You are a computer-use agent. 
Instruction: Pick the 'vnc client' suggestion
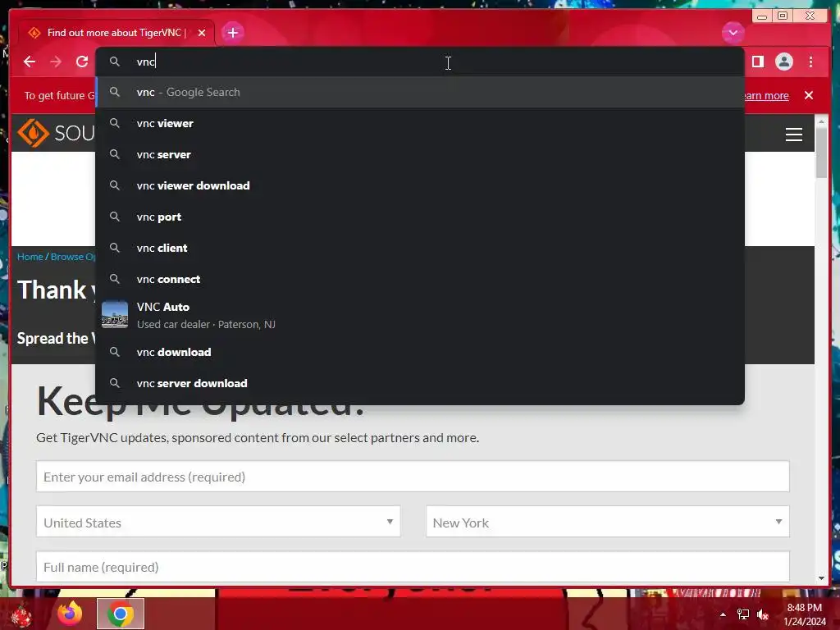point(420,248)
